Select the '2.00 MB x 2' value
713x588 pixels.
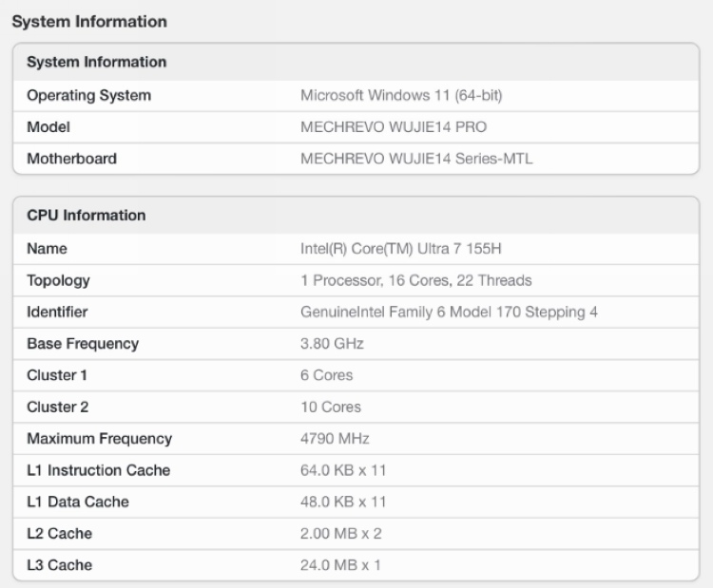(x=341, y=534)
